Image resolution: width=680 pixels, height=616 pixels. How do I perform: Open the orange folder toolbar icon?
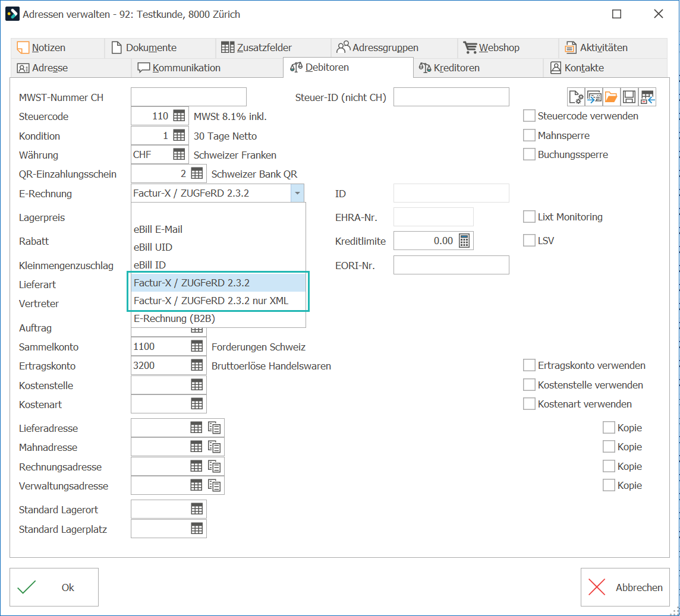(x=612, y=97)
